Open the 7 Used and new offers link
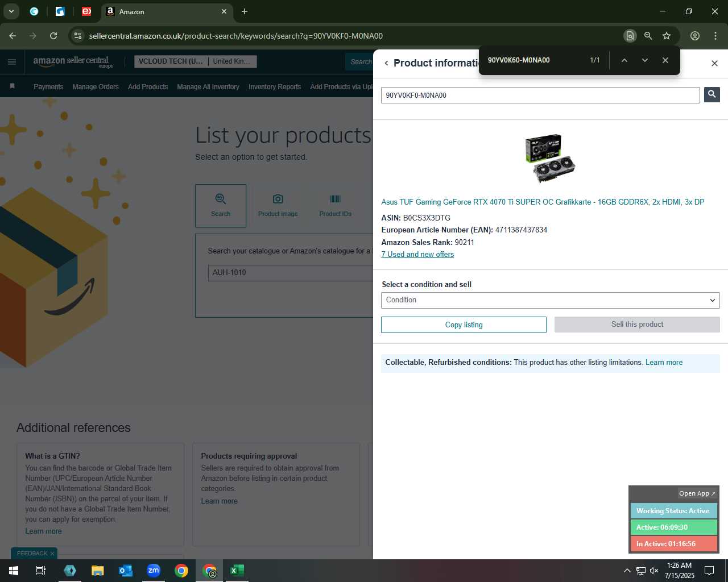Screen dimensions: 728x582 tap(417, 255)
